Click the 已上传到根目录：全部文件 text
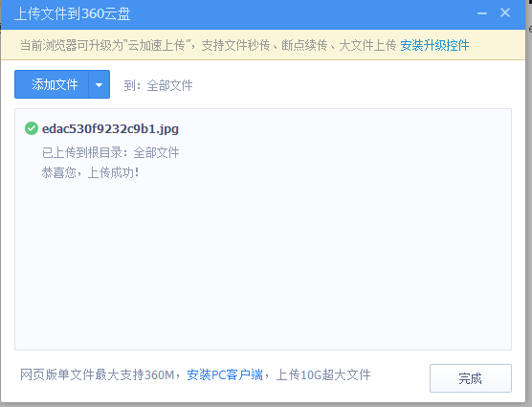 click(x=111, y=153)
